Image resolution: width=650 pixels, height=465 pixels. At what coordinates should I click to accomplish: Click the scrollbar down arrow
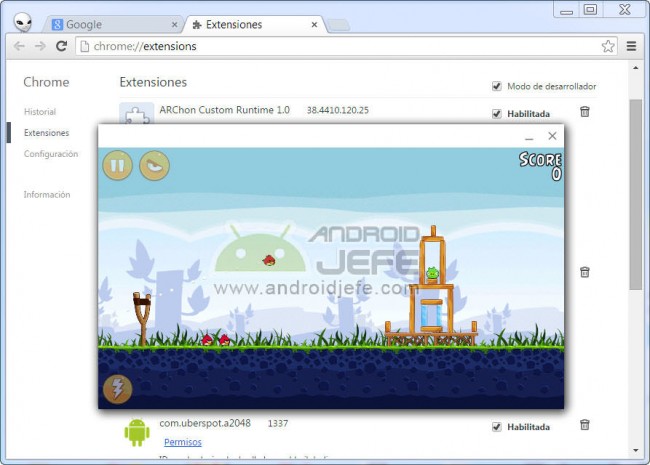635,450
